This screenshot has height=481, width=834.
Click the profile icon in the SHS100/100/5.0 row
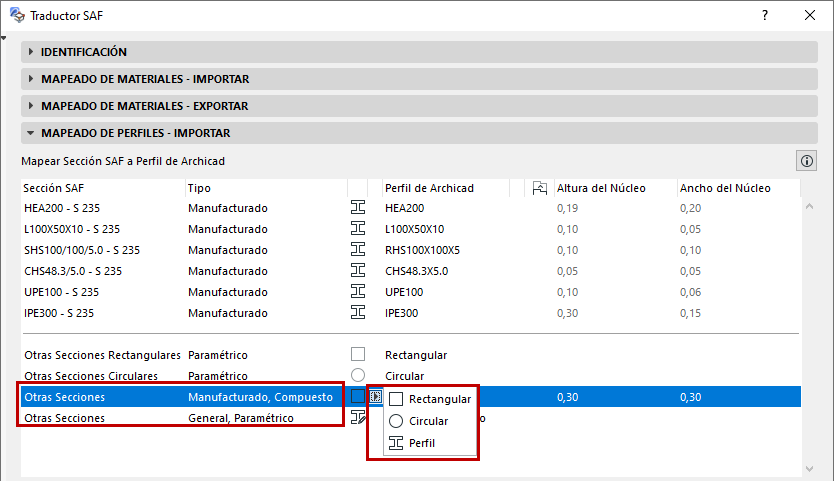pyautogui.click(x=358, y=250)
